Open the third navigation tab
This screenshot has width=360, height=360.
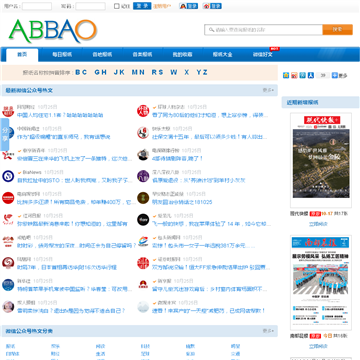click(x=102, y=55)
